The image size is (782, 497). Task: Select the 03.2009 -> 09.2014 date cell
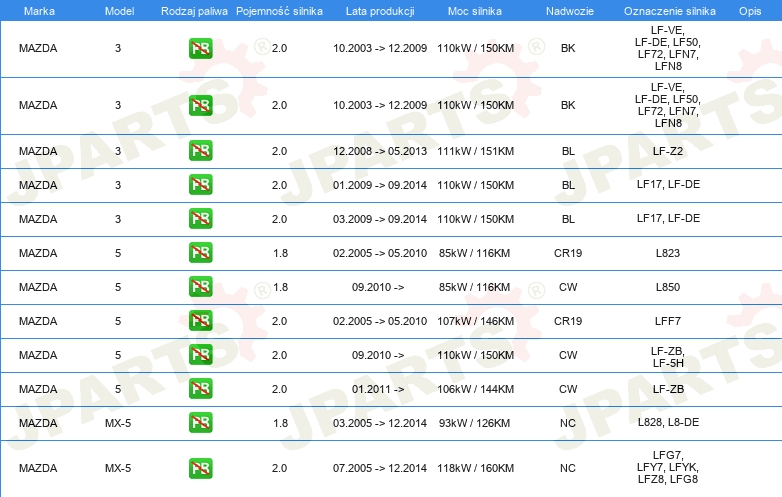pos(380,219)
